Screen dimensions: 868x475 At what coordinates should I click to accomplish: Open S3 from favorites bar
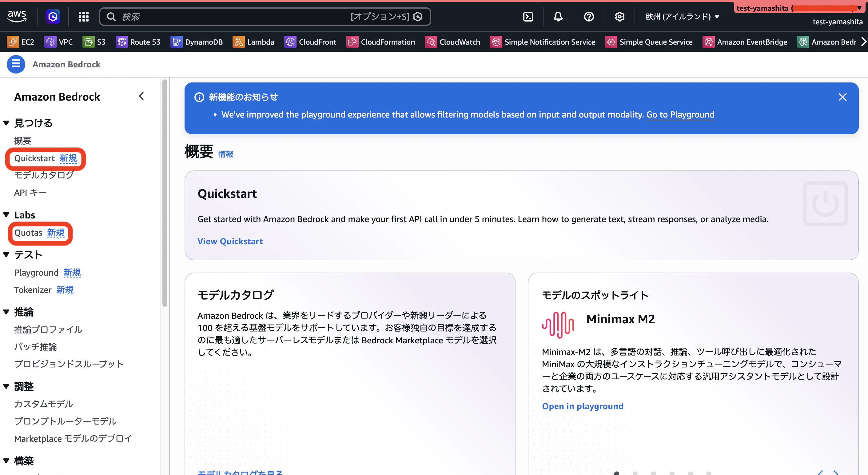(x=94, y=42)
